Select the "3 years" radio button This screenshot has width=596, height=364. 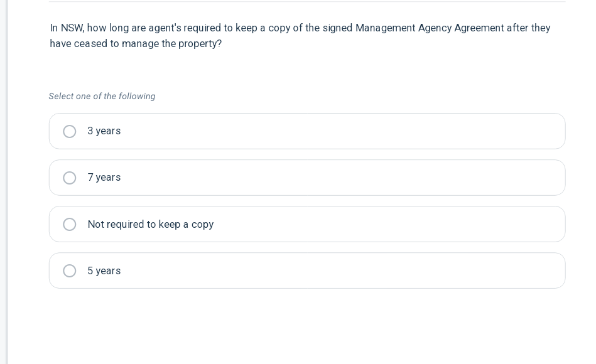click(x=69, y=131)
